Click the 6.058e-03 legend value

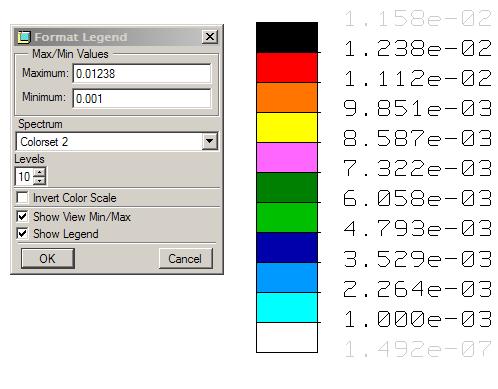418,199
